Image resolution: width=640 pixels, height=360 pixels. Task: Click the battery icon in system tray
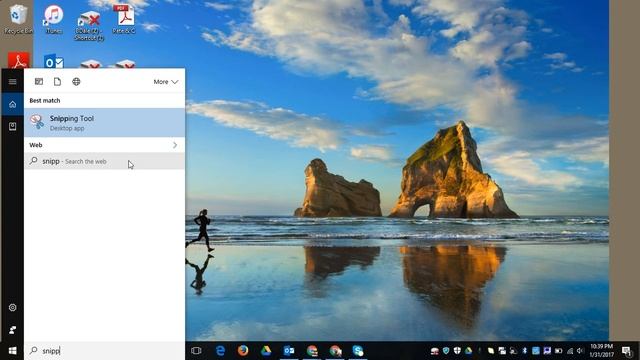coord(558,351)
